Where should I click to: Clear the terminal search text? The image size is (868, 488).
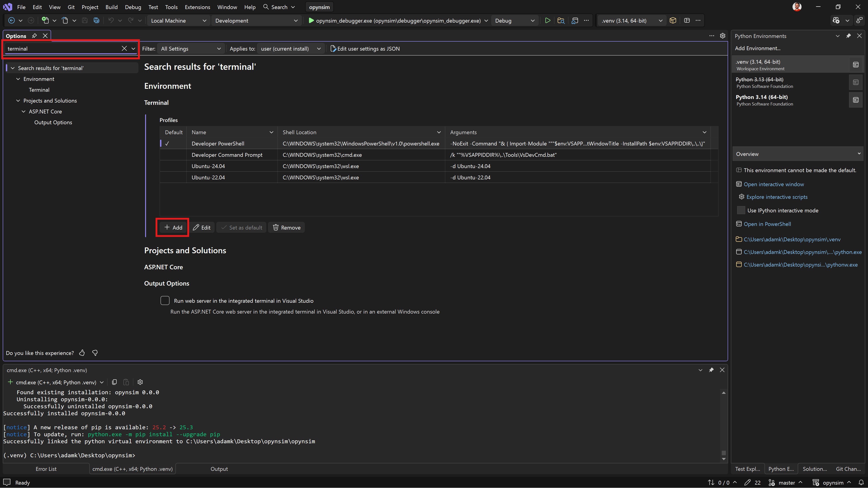[x=124, y=49]
